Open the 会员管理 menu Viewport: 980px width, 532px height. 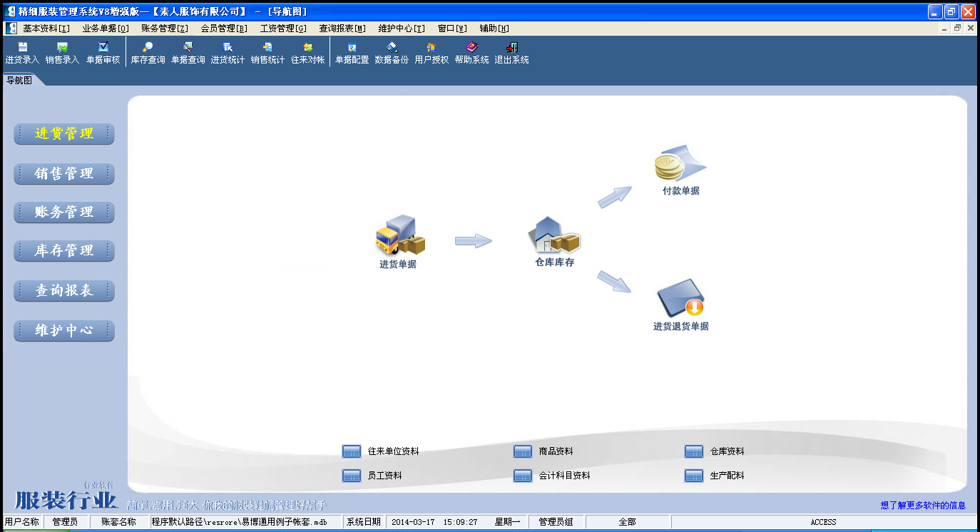coord(224,29)
